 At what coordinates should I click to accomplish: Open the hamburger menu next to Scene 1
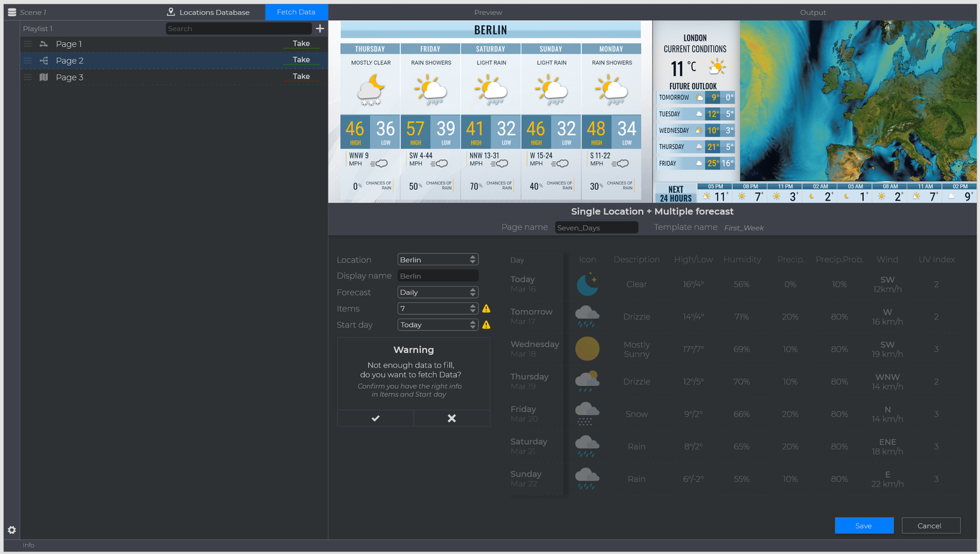11,12
